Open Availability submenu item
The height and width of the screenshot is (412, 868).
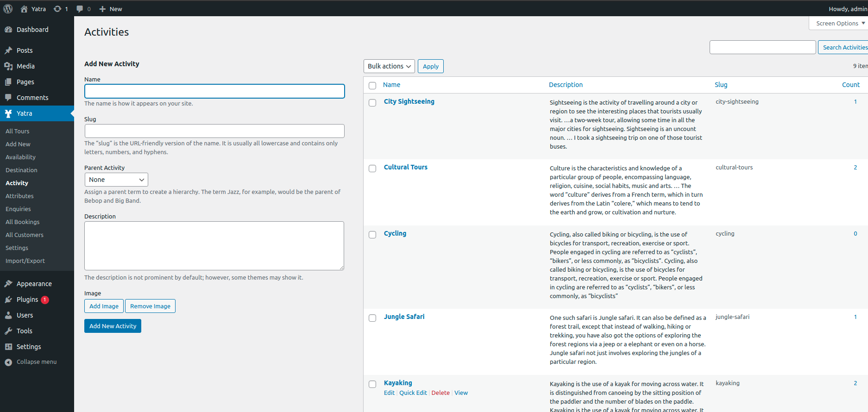(x=20, y=157)
